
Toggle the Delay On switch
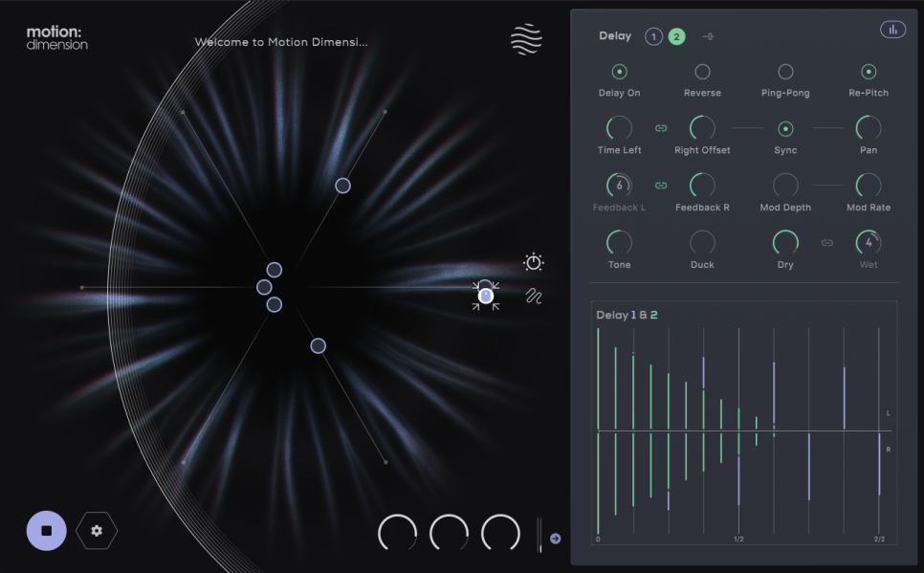coord(619,72)
